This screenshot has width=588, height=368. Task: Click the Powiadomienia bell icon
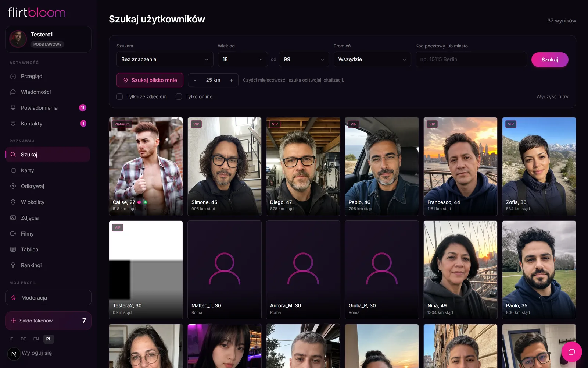point(13,108)
